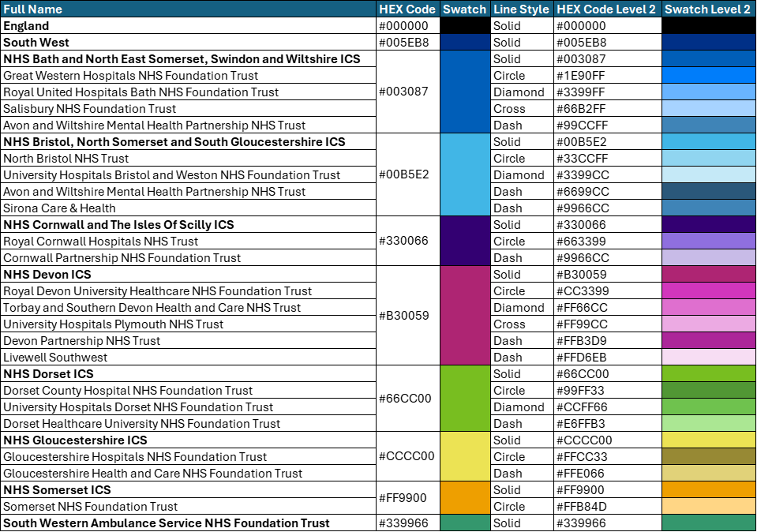Click the #663399 hex code cell
This screenshot has height=532, width=757.
point(607,242)
